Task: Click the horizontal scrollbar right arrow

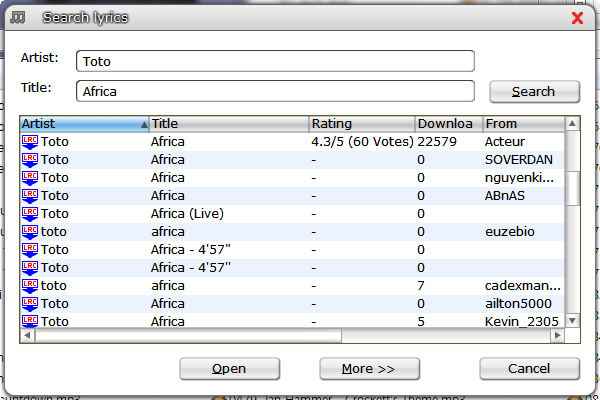Action: point(558,336)
